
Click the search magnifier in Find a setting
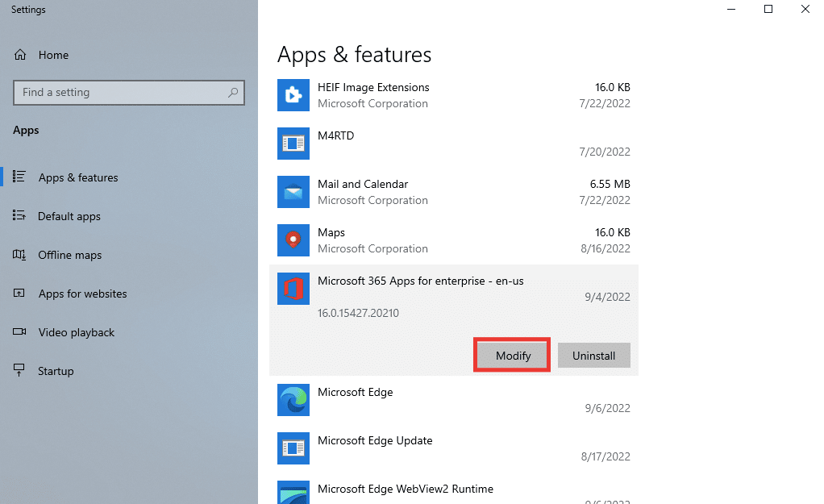[233, 93]
